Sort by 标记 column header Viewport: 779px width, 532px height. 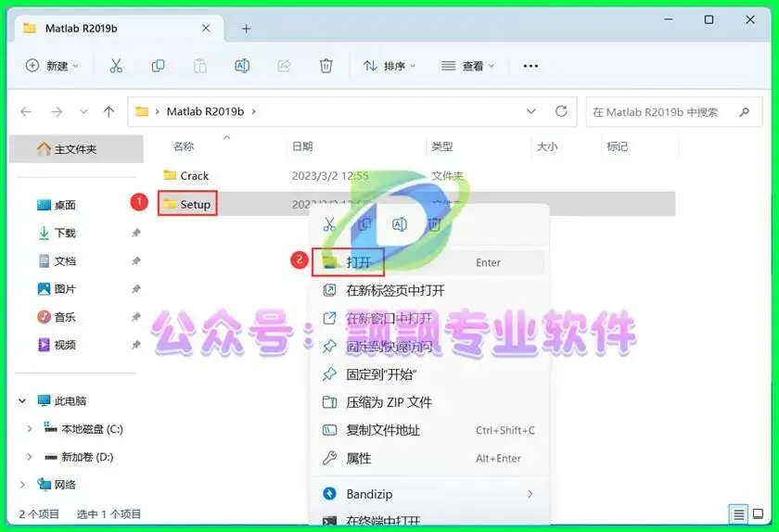618,146
